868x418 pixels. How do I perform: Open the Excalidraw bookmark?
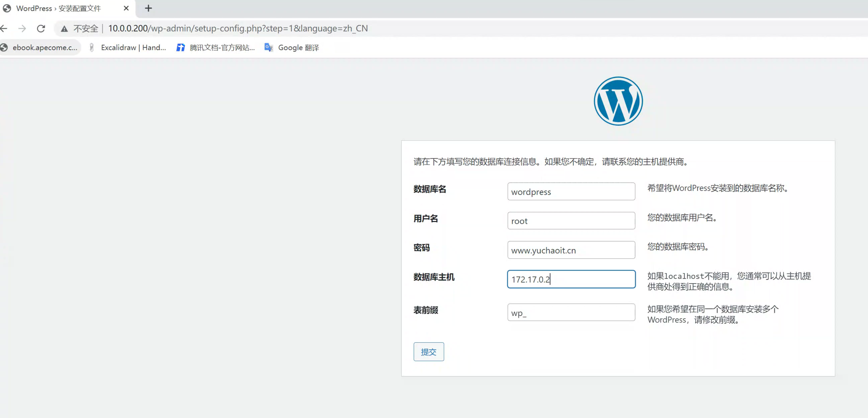click(x=128, y=48)
